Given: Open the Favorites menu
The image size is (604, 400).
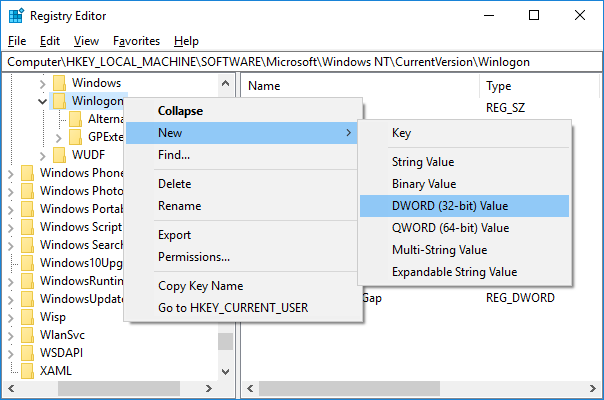Looking at the screenshot, I should click(136, 41).
